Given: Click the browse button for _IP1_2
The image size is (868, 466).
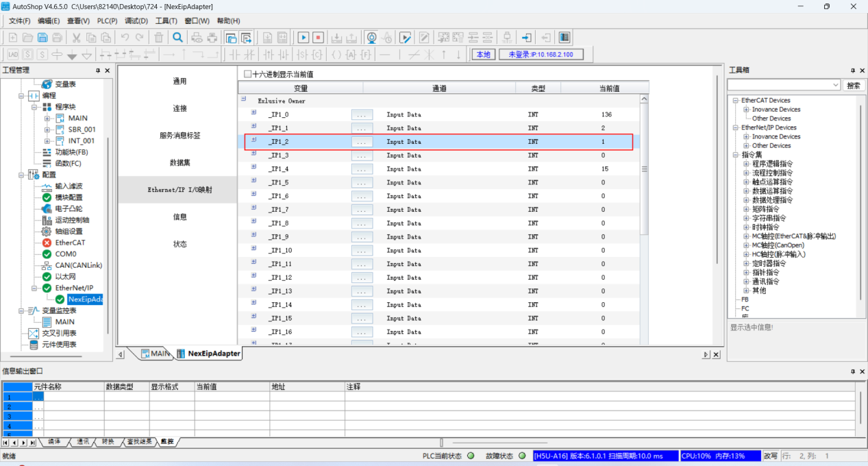Looking at the screenshot, I should tap(361, 142).
